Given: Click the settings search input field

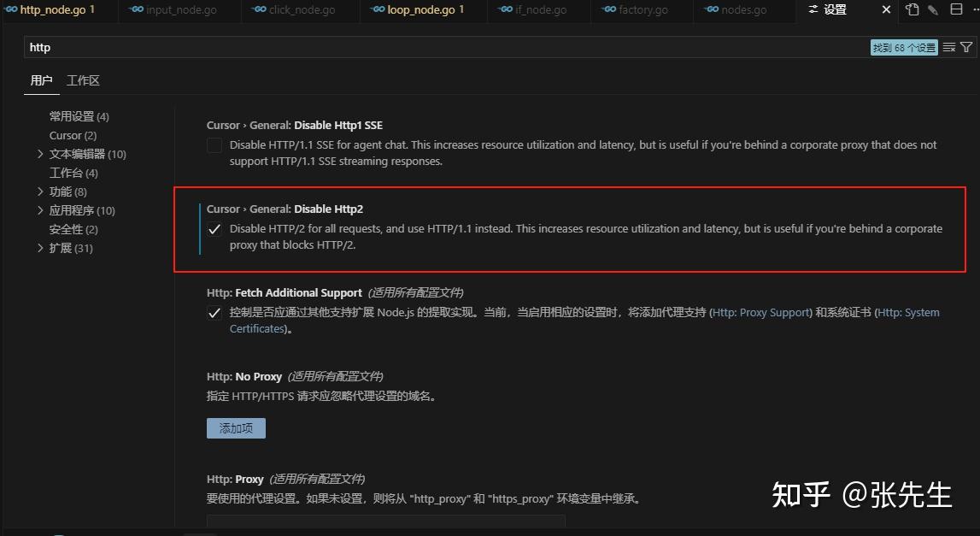Looking at the screenshot, I should coord(342,47).
